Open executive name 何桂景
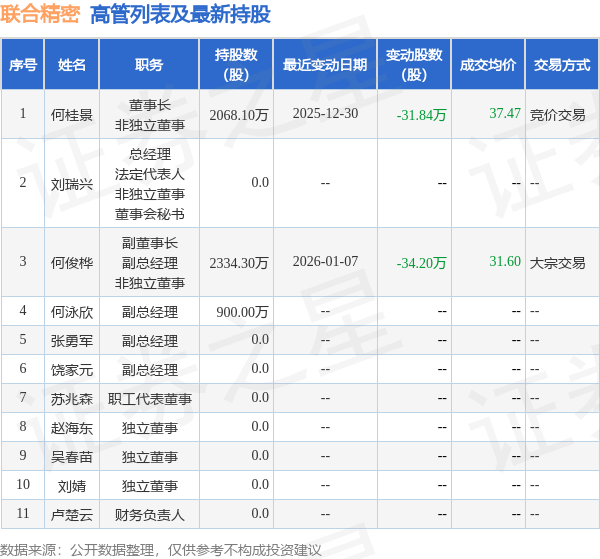Image resolution: width=600 pixels, height=559 pixels. 72,115
